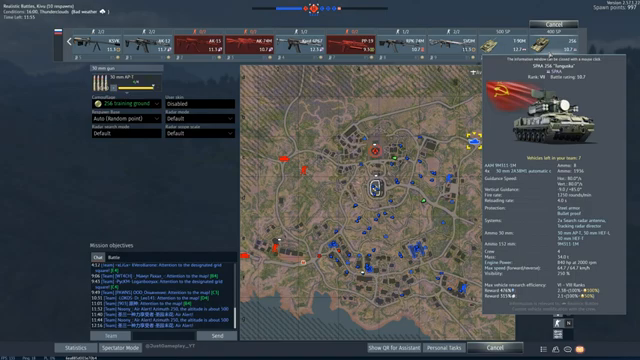The image size is (640, 360).
Task: Click the 'Vehicles left in your team: 7' text
Action: pyautogui.click(x=553, y=158)
